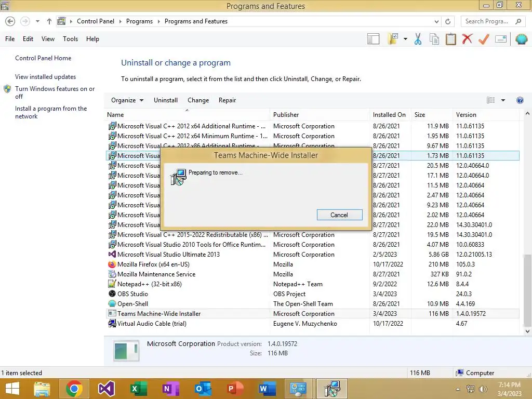Select the Mozilla Firefox (x64 en-US) row
The width and height of the screenshot is (532, 399).
[x=312, y=264]
